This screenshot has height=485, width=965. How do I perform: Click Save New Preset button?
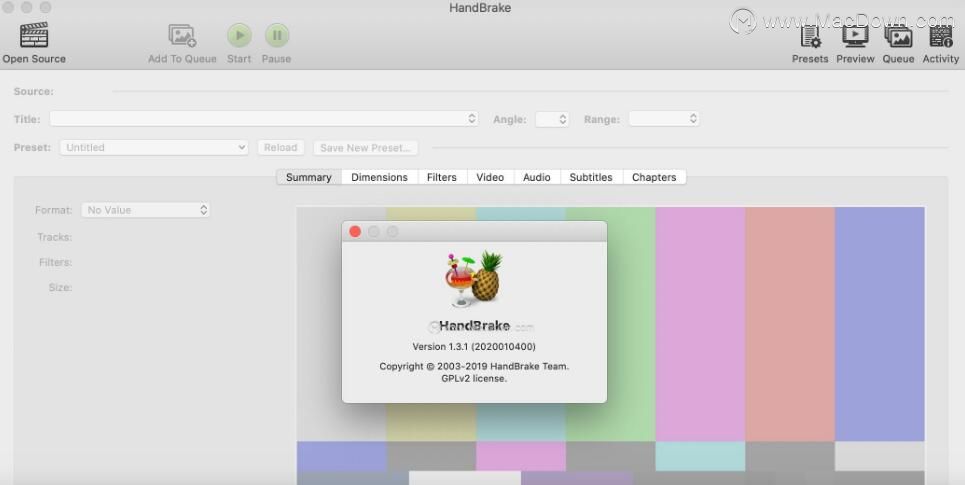(366, 148)
